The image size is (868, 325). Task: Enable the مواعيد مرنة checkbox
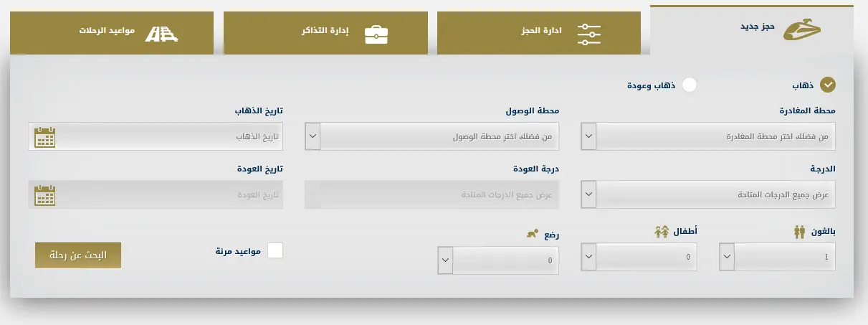[x=275, y=250]
